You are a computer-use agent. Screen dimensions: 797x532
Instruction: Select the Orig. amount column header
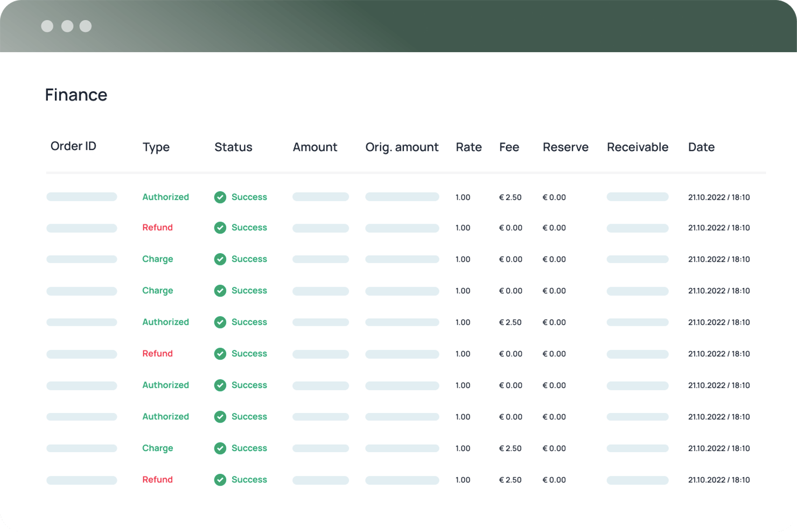click(x=402, y=148)
